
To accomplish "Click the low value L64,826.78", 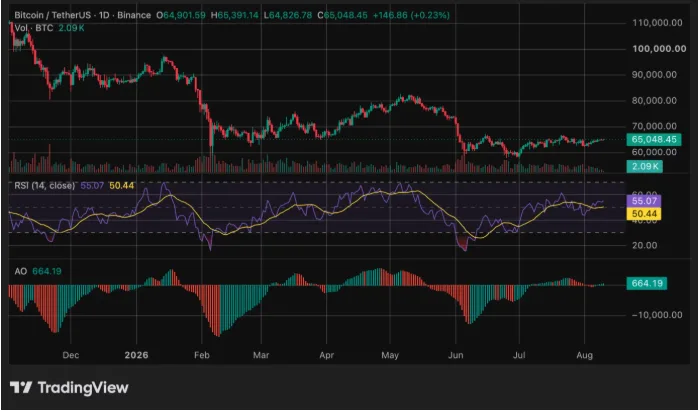I will click(288, 15).
